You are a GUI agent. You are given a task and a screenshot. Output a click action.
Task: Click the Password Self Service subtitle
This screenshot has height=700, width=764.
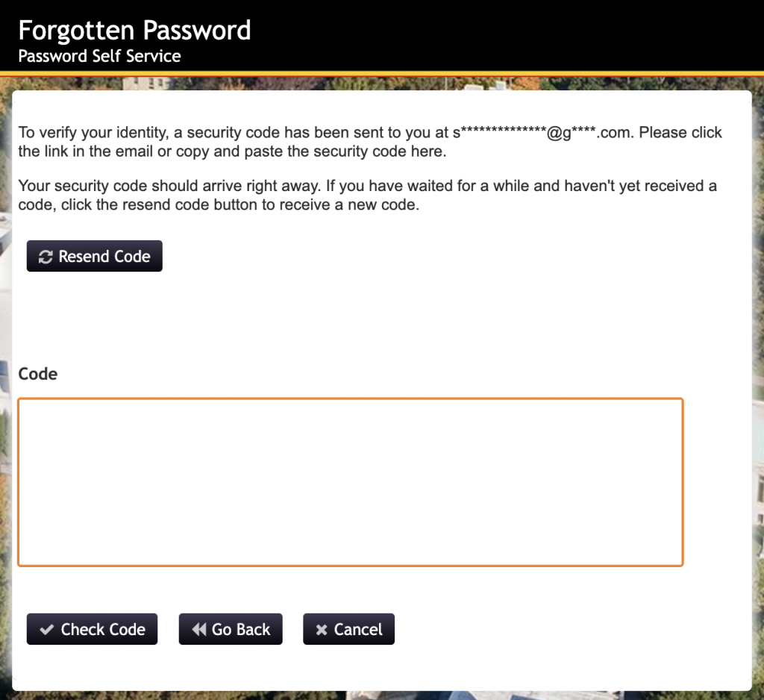(99, 56)
